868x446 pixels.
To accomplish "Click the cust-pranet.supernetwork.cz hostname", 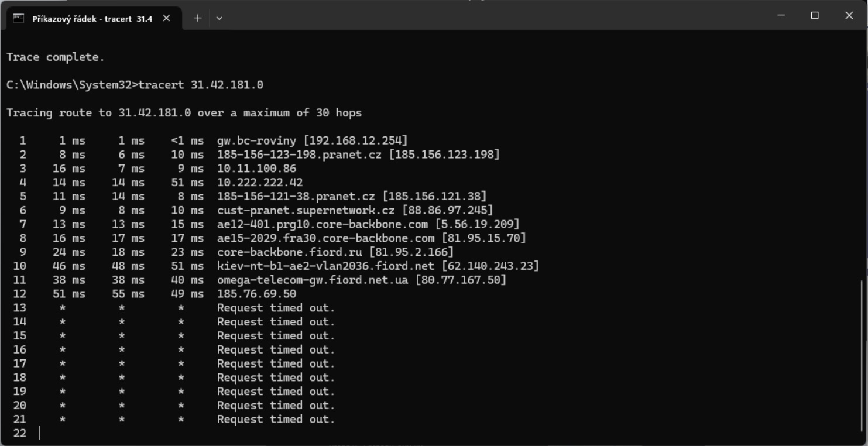I will tap(306, 210).
